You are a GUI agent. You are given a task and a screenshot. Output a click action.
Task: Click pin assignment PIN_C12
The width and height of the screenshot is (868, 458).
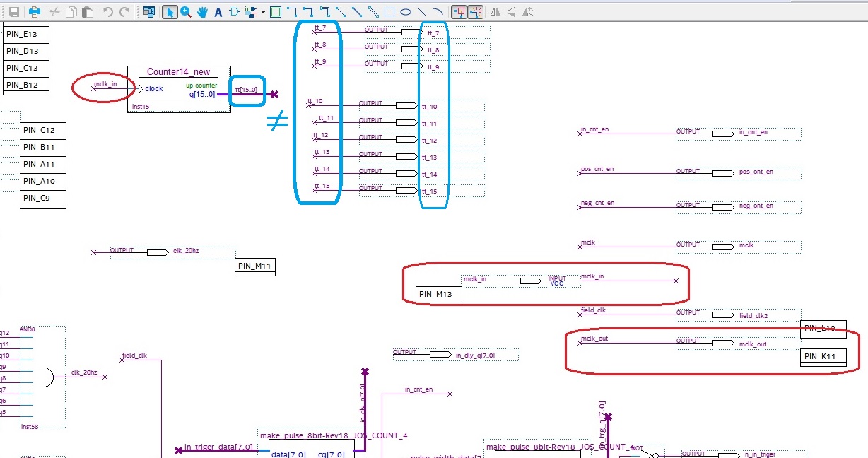pyautogui.click(x=43, y=130)
